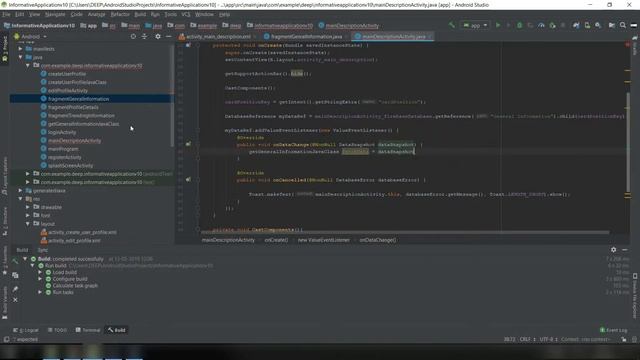Viewport: 640px width, 360px height.
Task: Click the scroll-from-source target icon in the Project panel
Action: point(133,36)
